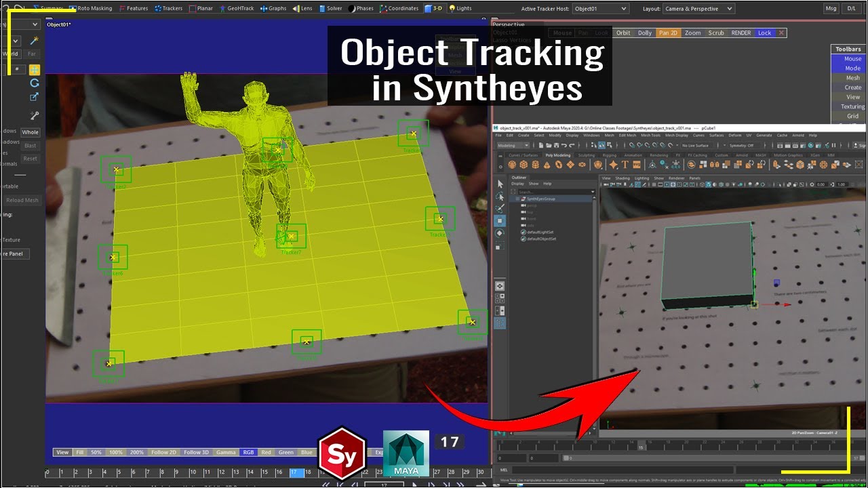This screenshot has width=868, height=488.
Task: Close the perspective toolbar with X
Action: coord(781,33)
